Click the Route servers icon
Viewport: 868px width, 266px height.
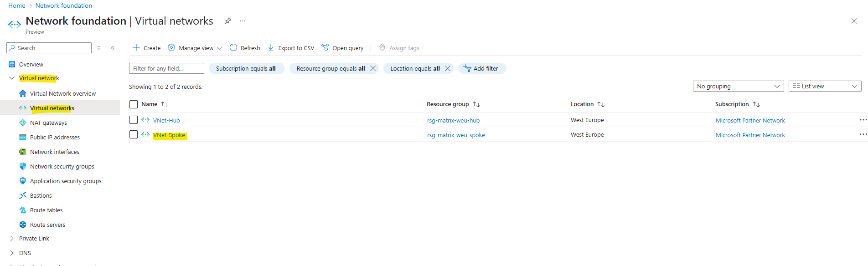[x=23, y=225]
